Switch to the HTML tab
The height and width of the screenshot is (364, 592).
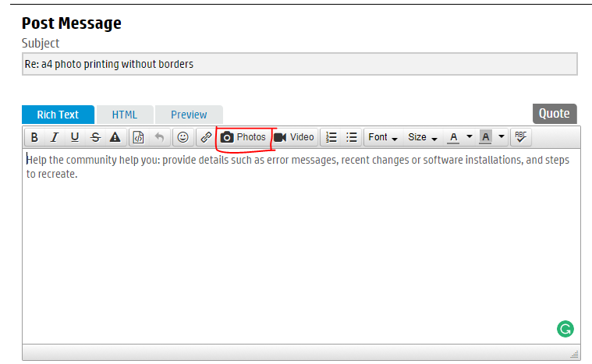click(125, 115)
